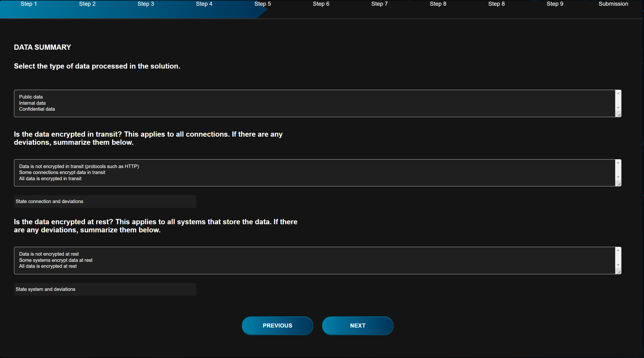Choose All data is encrypted at rest
Screen dimensions: 644x358
point(315,266)
